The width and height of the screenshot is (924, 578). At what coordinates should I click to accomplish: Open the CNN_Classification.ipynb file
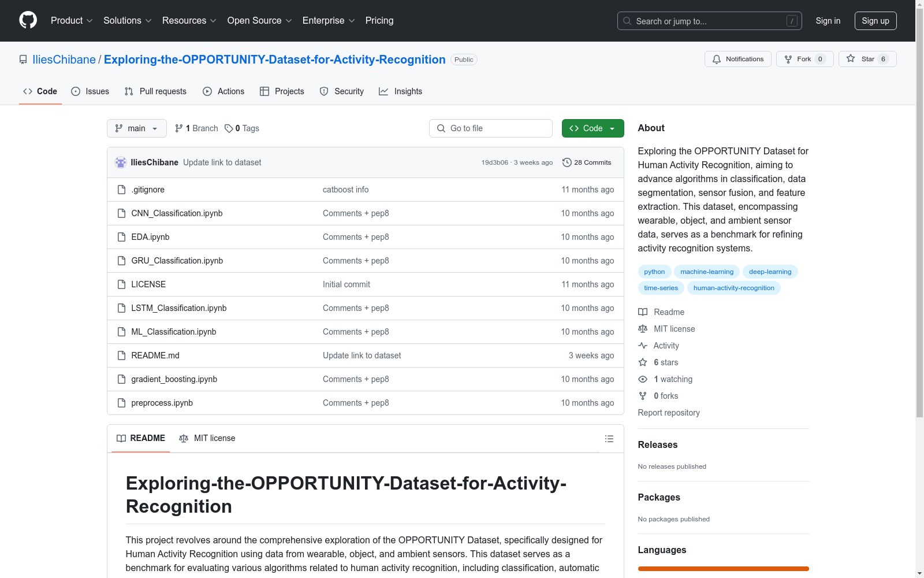coord(177,213)
